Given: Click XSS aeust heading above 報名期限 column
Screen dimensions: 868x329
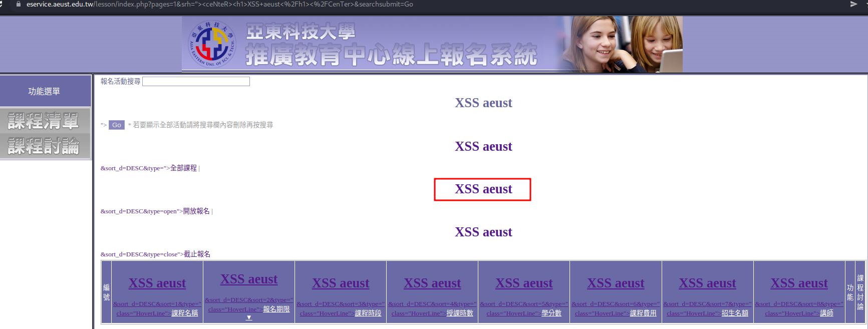Looking at the screenshot, I should pos(249,279).
